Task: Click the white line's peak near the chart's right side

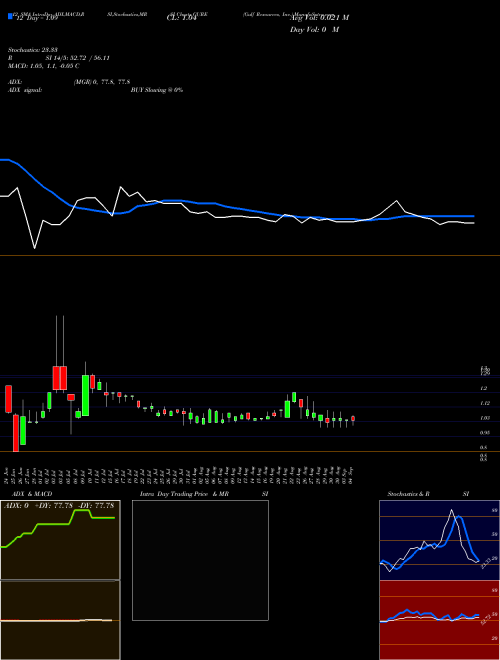Action: [396, 201]
